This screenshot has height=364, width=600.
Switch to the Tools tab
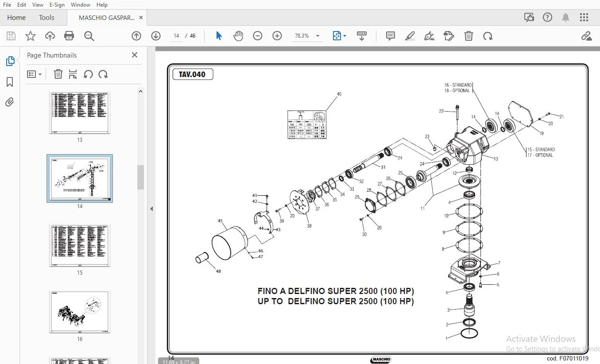[x=46, y=18]
